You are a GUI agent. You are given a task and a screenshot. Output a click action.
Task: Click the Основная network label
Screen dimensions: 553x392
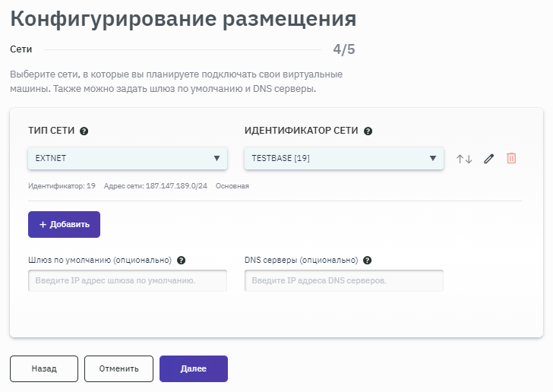click(x=232, y=185)
